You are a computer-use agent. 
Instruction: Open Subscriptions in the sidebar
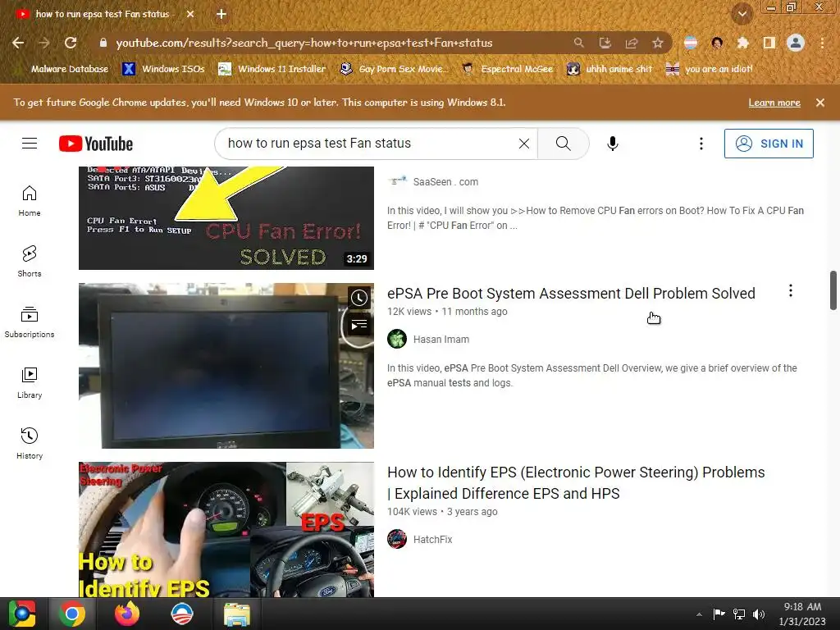tap(30, 322)
